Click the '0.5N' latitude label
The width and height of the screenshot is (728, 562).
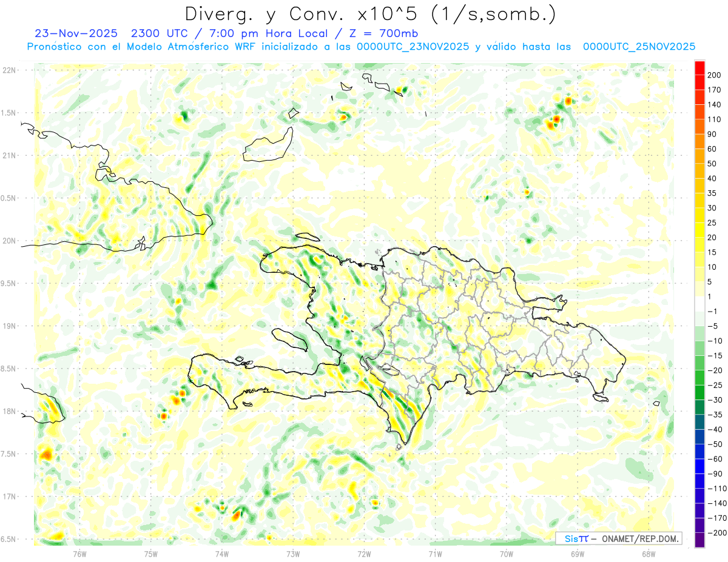(9, 198)
